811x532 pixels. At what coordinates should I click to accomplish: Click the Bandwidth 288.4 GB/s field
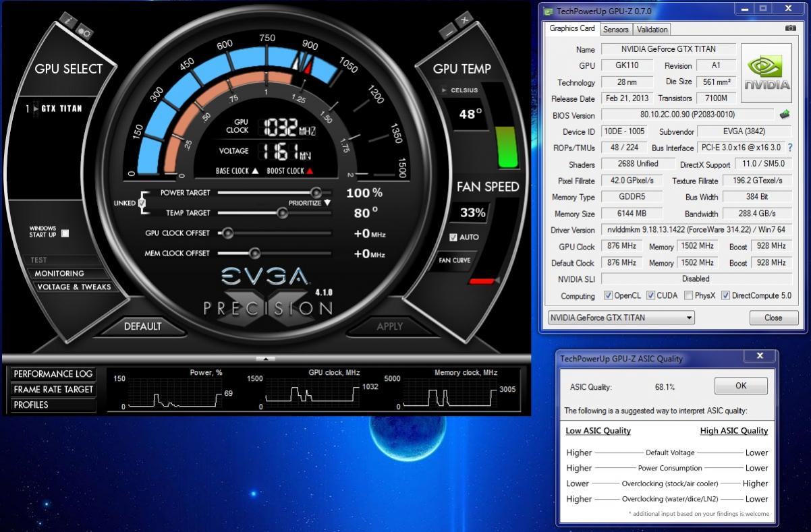click(757, 213)
